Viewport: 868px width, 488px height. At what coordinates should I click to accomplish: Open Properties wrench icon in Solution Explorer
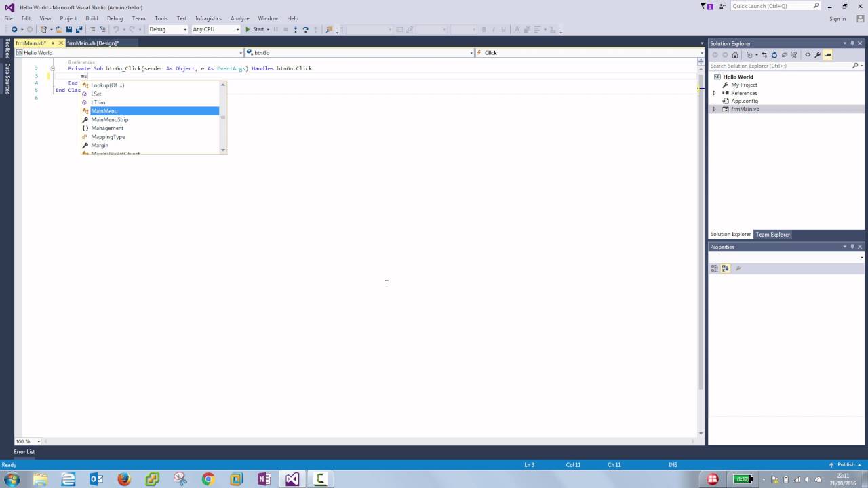[x=818, y=55]
